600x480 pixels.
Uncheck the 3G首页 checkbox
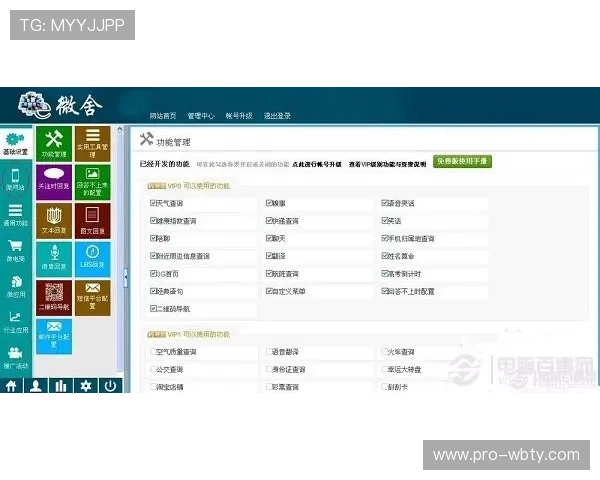coord(153,273)
